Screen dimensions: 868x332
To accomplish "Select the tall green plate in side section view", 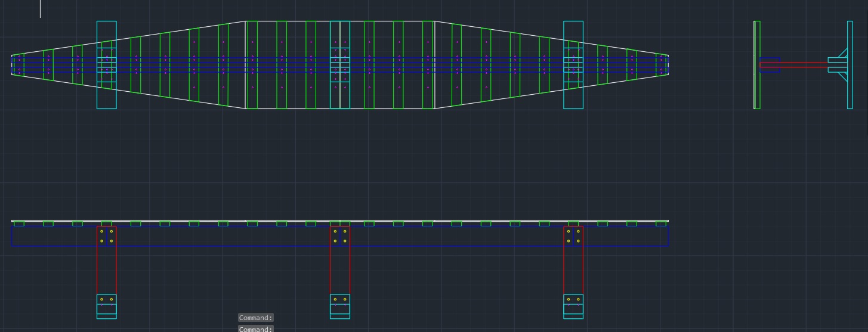I will tap(757, 65).
